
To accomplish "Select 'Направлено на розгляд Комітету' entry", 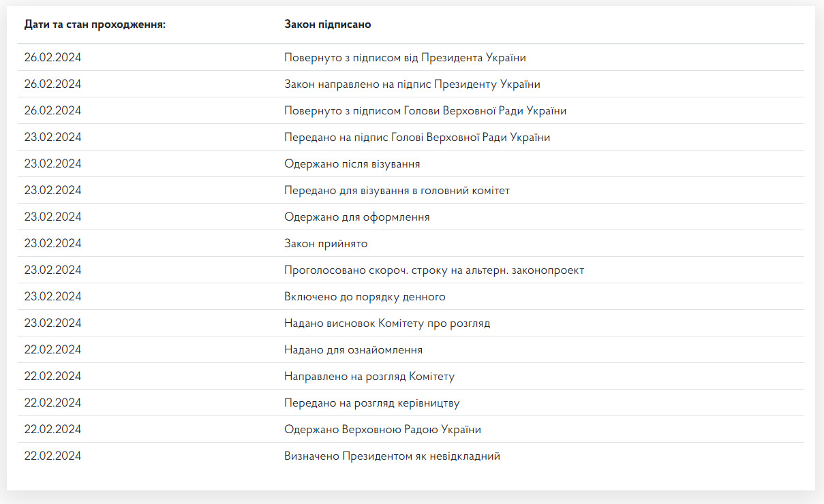I will (x=369, y=377).
